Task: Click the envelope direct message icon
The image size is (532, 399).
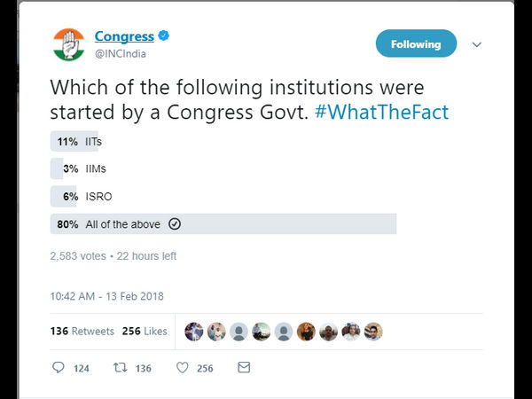Action: point(244,367)
